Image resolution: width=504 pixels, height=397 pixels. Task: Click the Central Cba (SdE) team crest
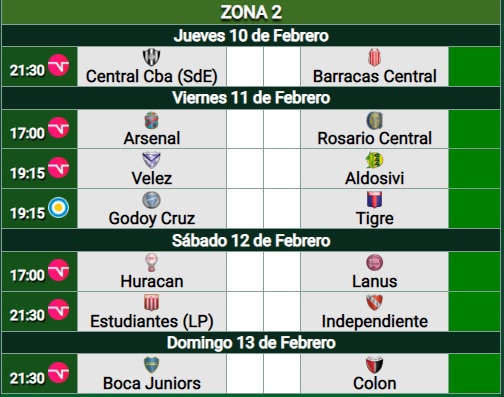click(x=152, y=57)
